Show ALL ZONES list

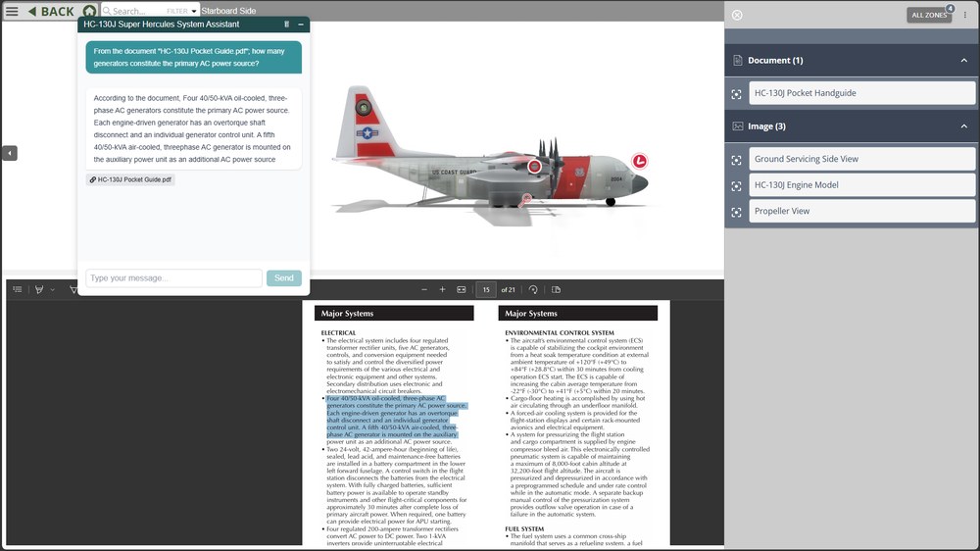pos(929,15)
